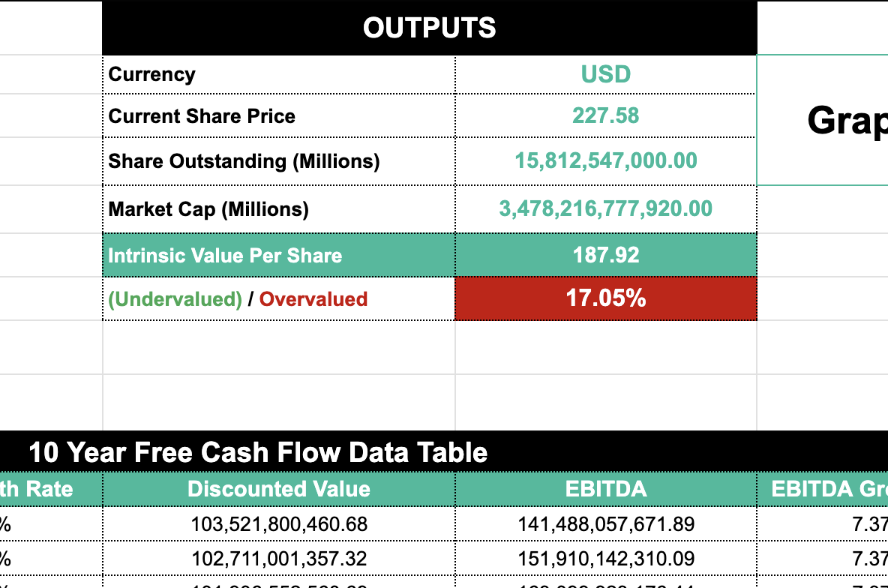The width and height of the screenshot is (888, 588).
Task: Select the 141,488,057,671.89 EBITDA cell
Action: [605, 523]
